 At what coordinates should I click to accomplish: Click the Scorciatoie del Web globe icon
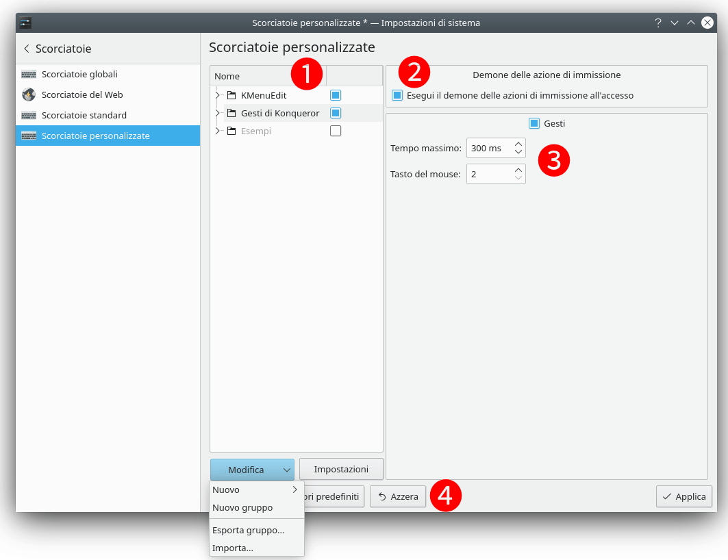(x=29, y=94)
